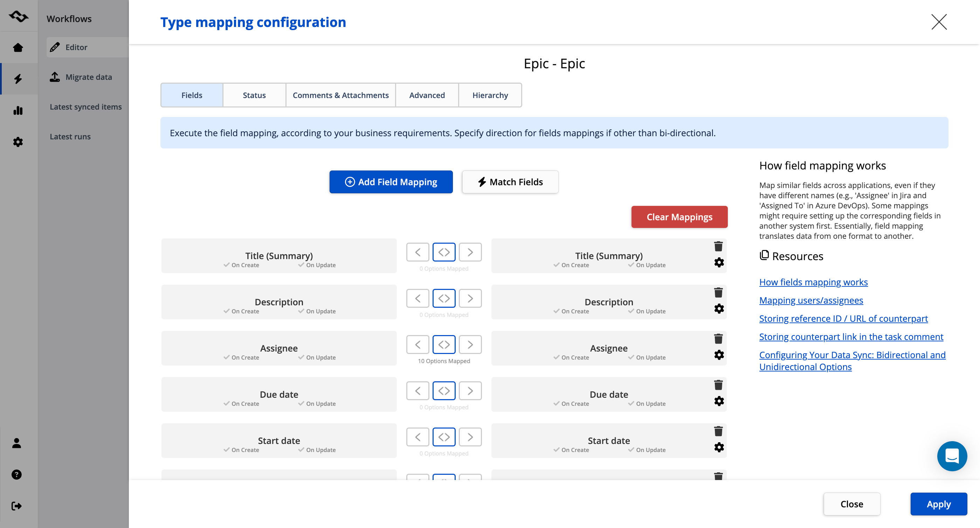Open the gear settings for the Start date mapping
Viewport: 980px width, 528px height.
pos(719,447)
